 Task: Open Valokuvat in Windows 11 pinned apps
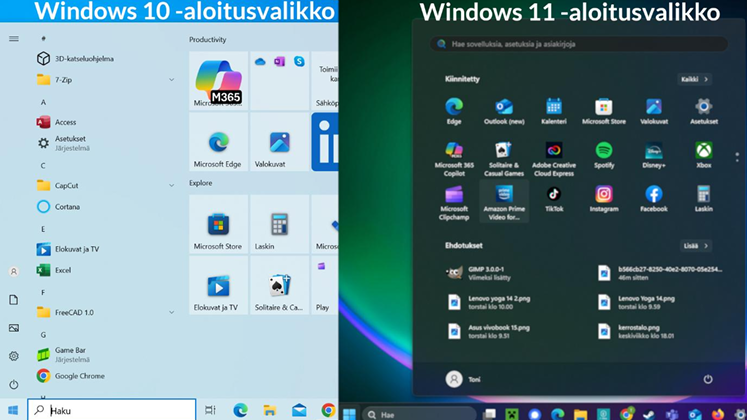654,111
